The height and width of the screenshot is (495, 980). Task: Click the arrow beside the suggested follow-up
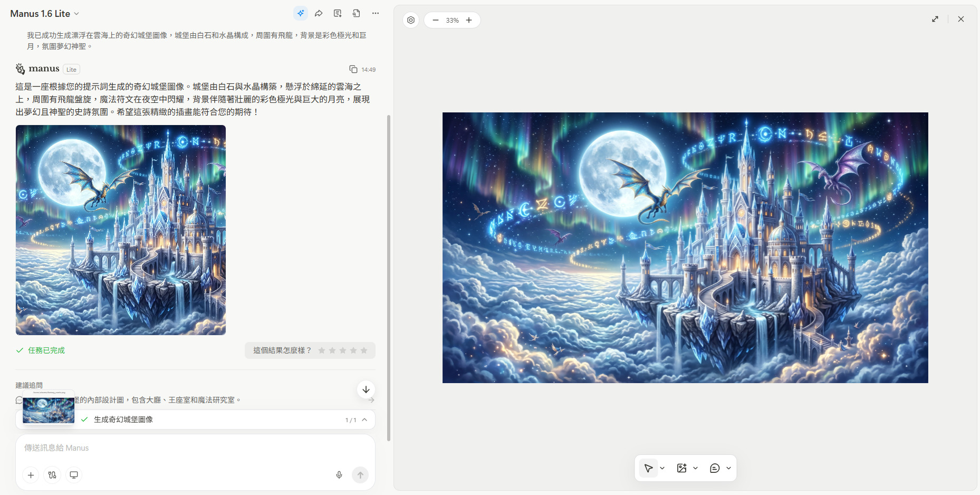(371, 400)
